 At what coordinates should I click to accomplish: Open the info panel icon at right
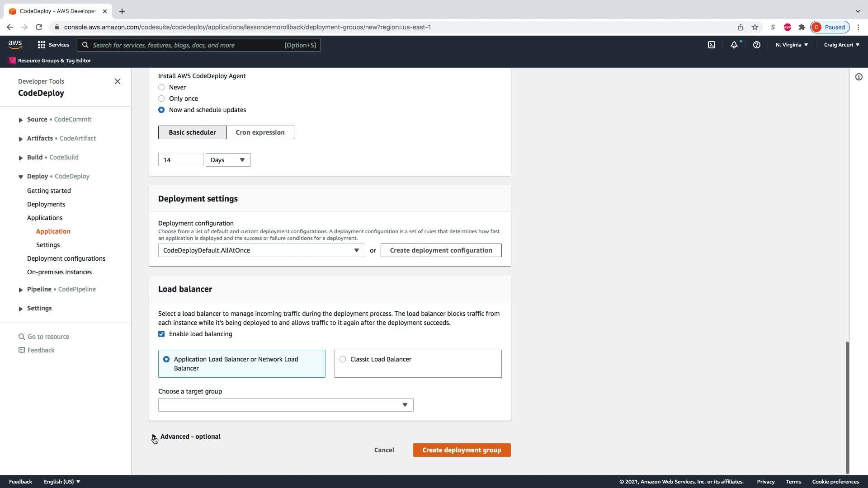pos(859,77)
